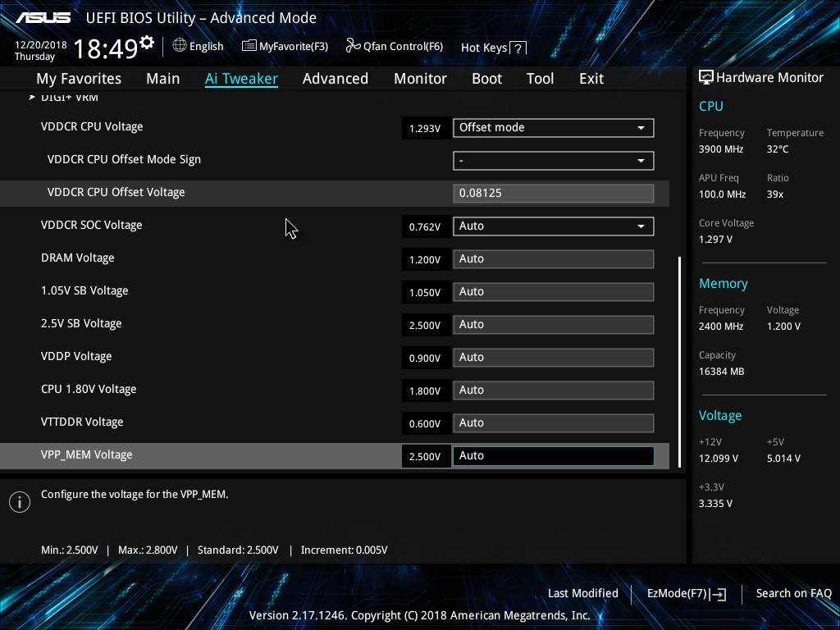Click the 2400 MHz memory frequency value
This screenshot has height=630, width=840.
(721, 326)
